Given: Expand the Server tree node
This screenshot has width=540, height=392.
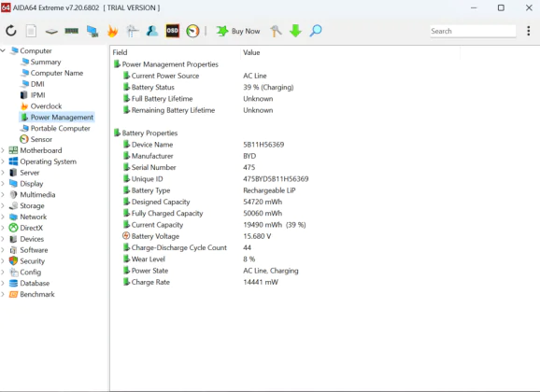Looking at the screenshot, I should tap(3, 173).
